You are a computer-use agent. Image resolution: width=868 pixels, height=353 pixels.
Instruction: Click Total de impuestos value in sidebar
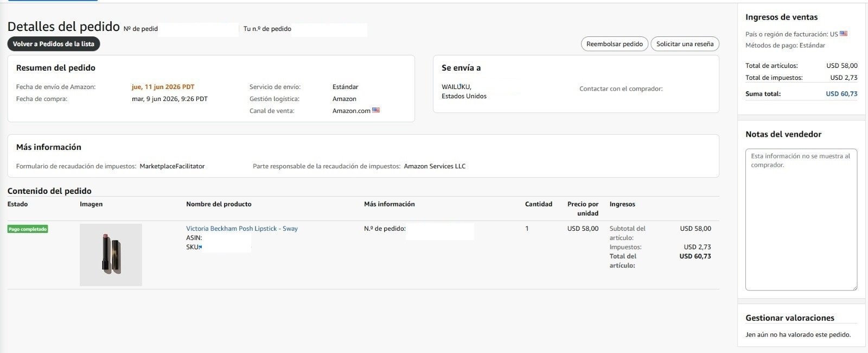tap(844, 78)
